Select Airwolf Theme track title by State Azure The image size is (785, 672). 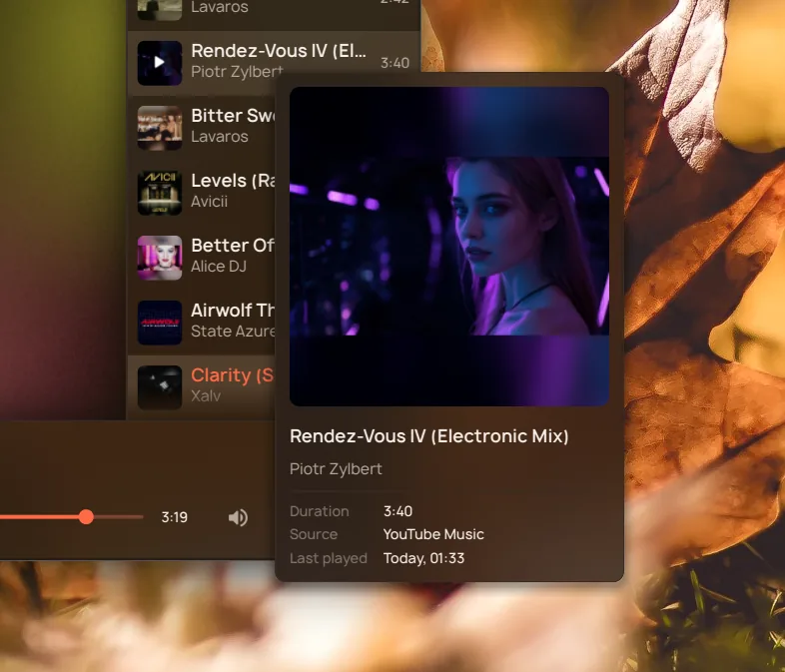pos(233,311)
